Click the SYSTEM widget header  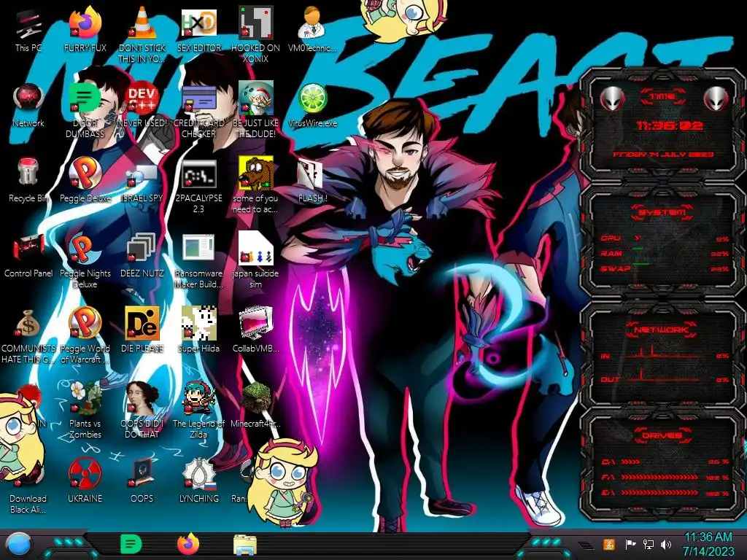(x=662, y=212)
